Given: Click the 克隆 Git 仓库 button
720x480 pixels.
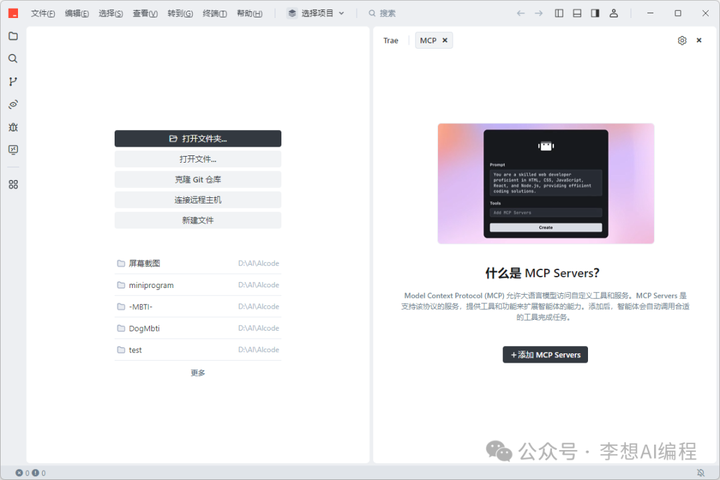Looking at the screenshot, I should 198,180.
